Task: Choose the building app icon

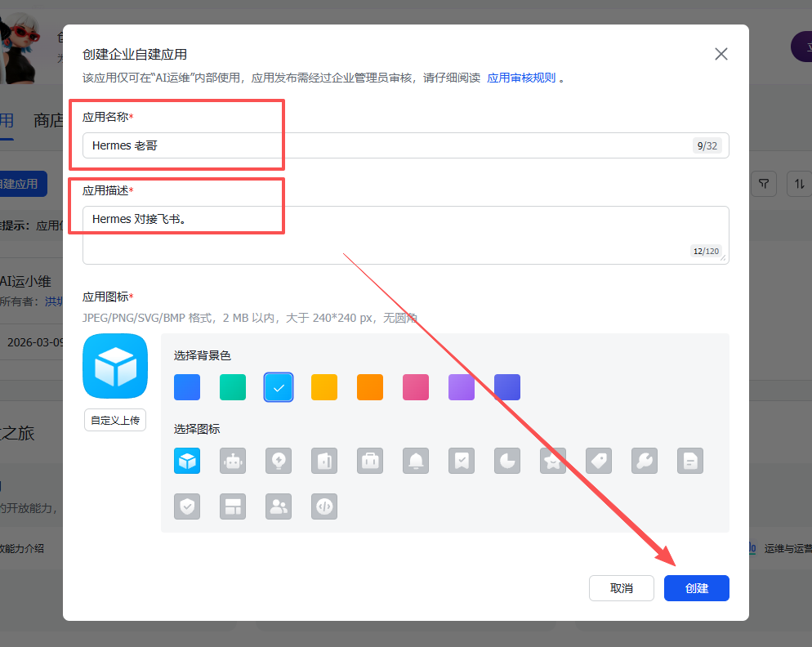Action: [x=324, y=461]
